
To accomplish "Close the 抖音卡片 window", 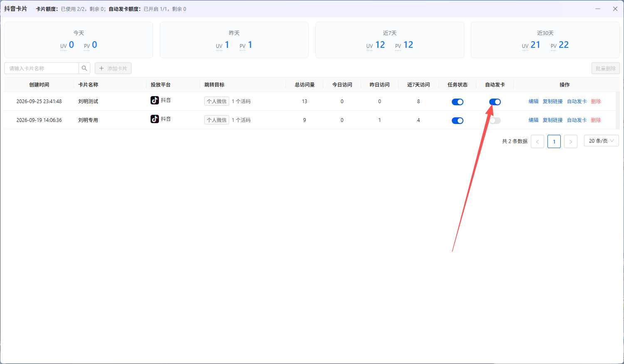I will point(615,9).
